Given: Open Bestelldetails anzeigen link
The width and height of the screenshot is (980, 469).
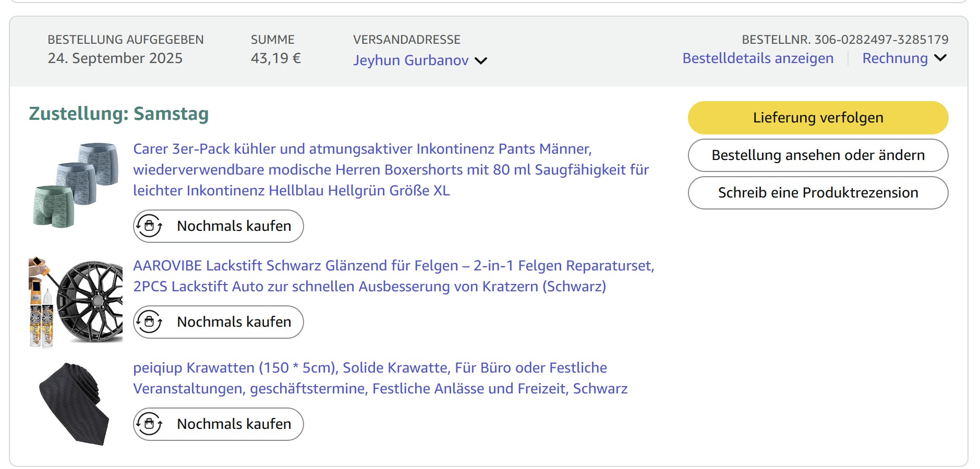Looking at the screenshot, I should pos(757,58).
